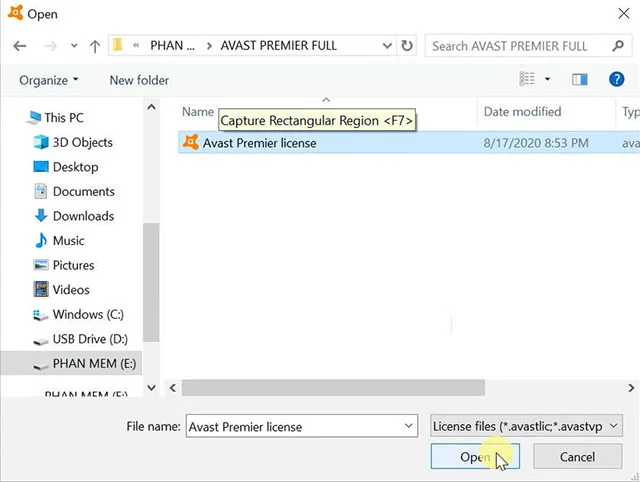The height and width of the screenshot is (482, 640).
Task: Sort by the Name column header
Action: coord(198,112)
